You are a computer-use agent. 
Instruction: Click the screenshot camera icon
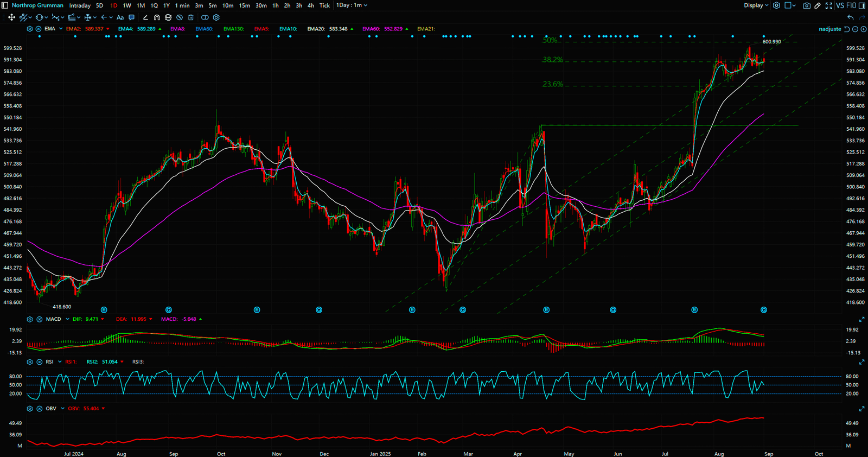click(x=807, y=5)
